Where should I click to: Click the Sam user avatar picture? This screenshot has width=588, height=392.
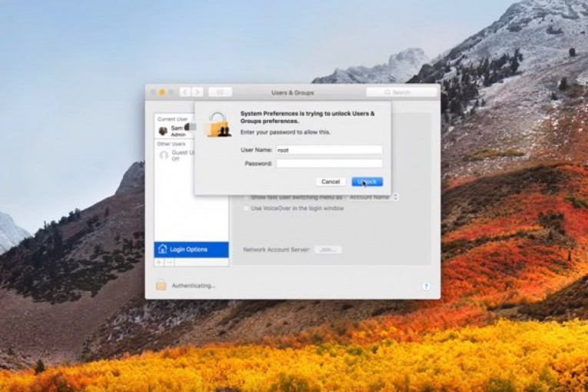click(x=163, y=131)
